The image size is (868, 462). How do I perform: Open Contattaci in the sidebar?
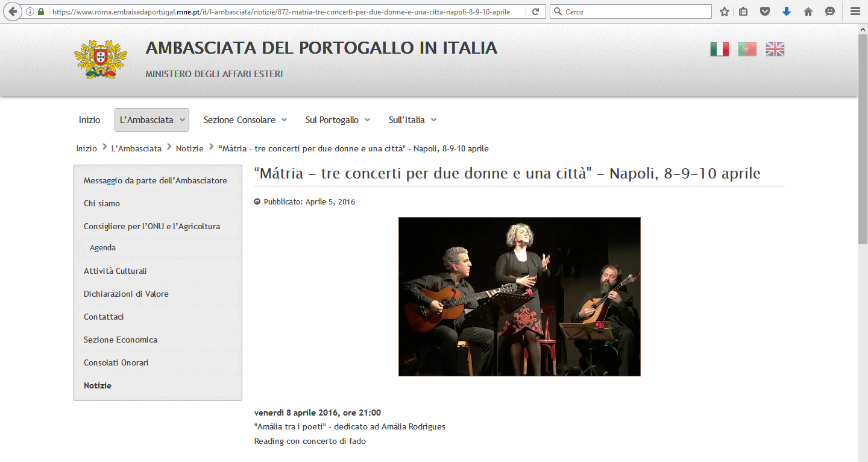[104, 317]
